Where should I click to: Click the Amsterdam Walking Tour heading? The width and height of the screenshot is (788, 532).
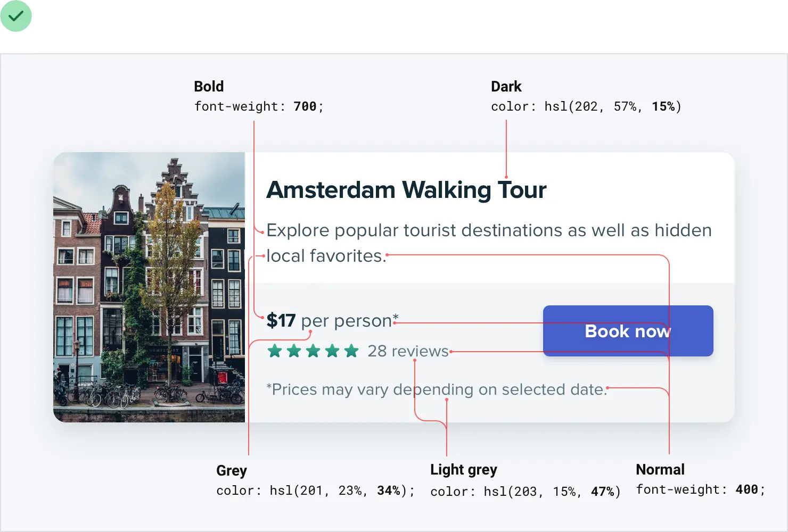coord(406,190)
